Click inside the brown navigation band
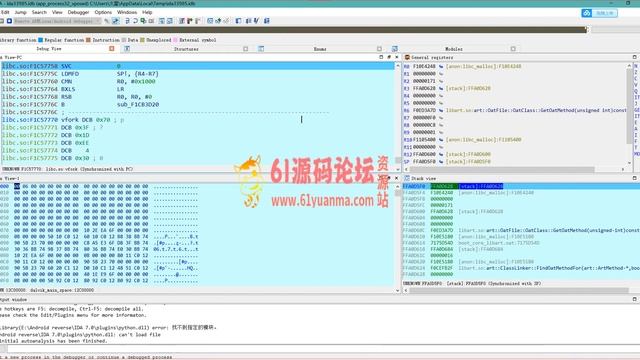640x360 pixels. [x=293, y=29]
